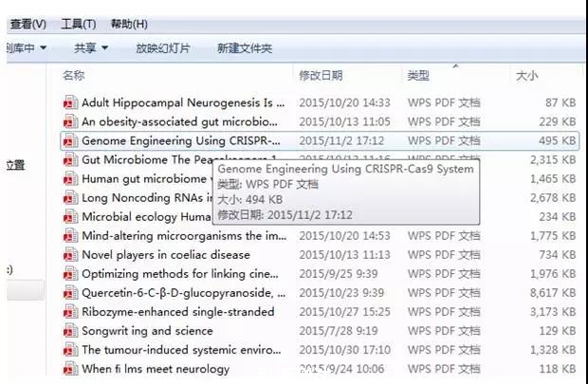Click PDF icon next to Long Noncoding RNAs
588x384 pixels.
[69, 197]
